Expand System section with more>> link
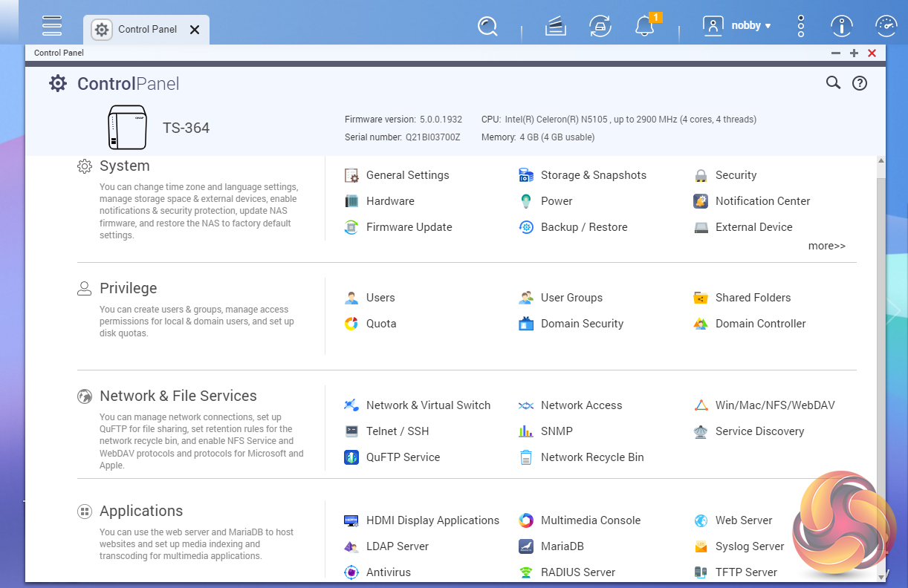This screenshot has width=908, height=588. [826, 246]
